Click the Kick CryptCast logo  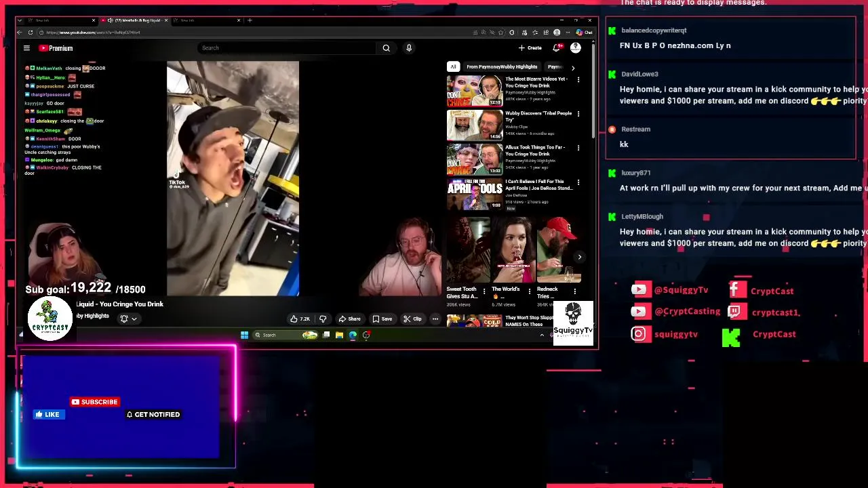point(731,338)
